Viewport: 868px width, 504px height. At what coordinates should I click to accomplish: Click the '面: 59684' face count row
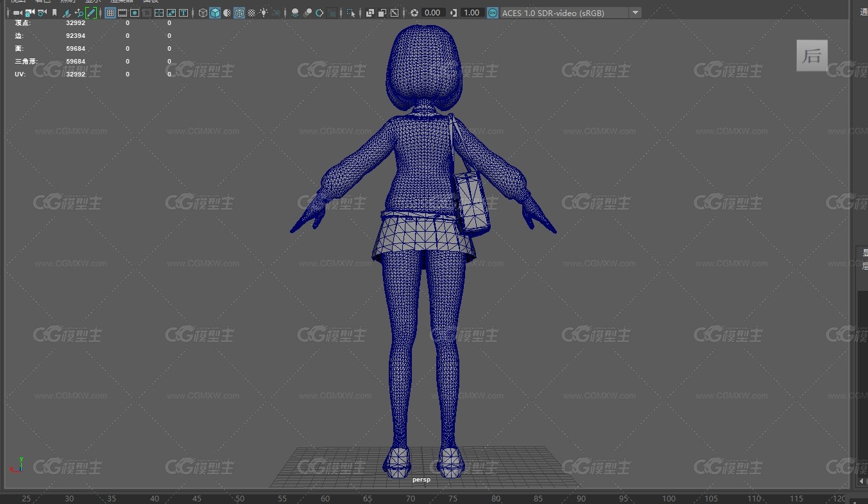click(x=93, y=49)
